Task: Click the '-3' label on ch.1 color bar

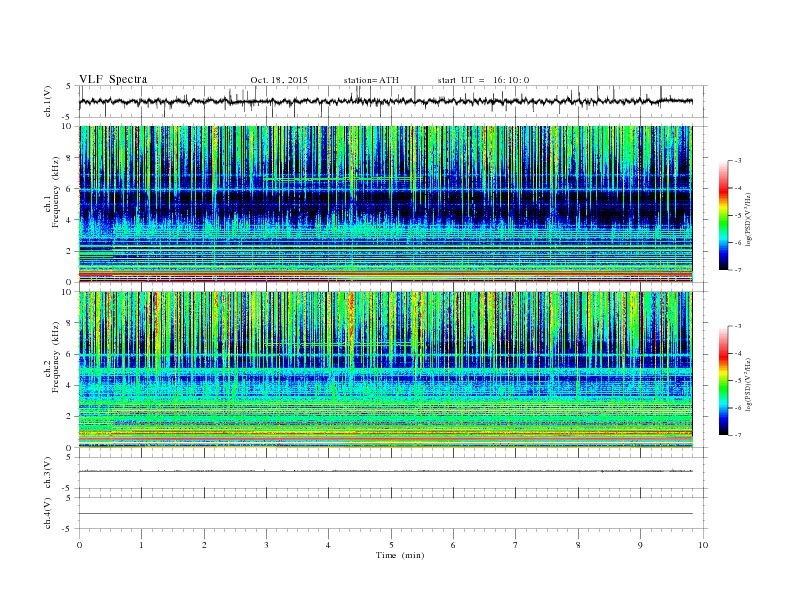Action: (737, 161)
